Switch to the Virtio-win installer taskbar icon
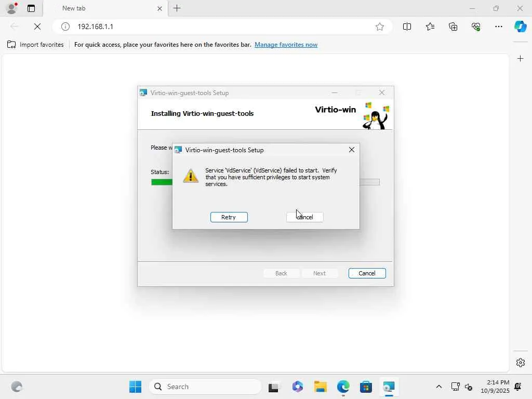 [389, 387]
